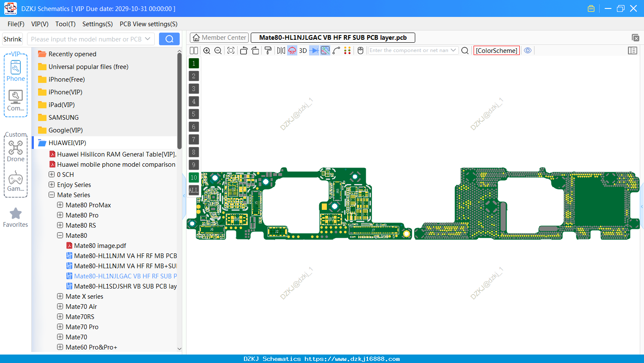The width and height of the screenshot is (644, 363).
Task: Open the Member Center
Action: click(x=219, y=38)
